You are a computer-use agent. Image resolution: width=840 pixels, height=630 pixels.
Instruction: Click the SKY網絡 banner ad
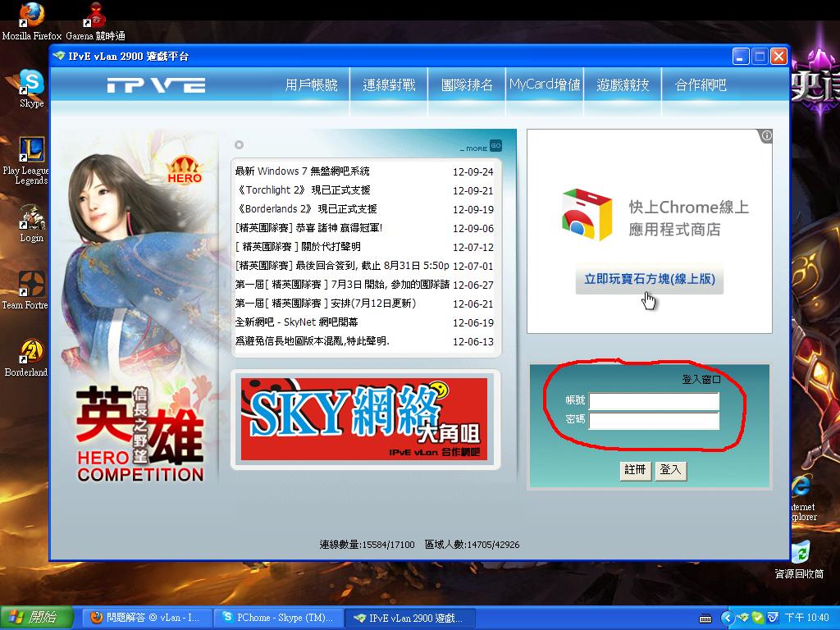pyautogui.click(x=364, y=419)
